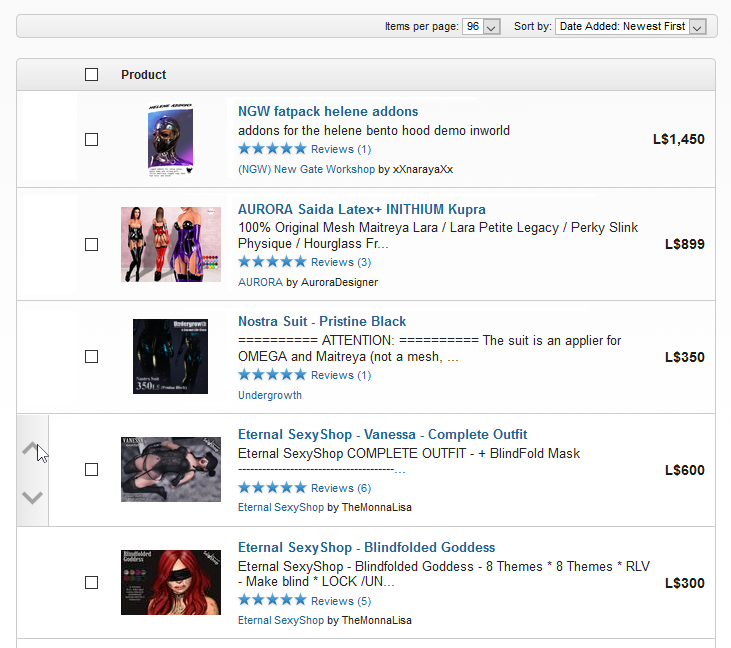Open the Items per page dropdown
The width and height of the screenshot is (731, 648).
click(x=481, y=27)
